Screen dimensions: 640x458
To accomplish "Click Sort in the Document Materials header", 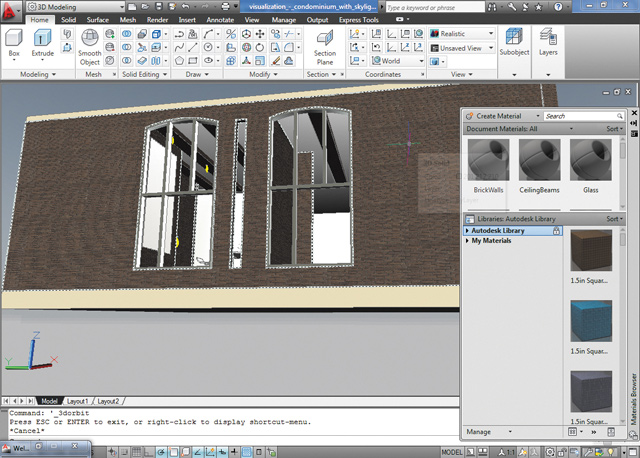I will pos(614,129).
